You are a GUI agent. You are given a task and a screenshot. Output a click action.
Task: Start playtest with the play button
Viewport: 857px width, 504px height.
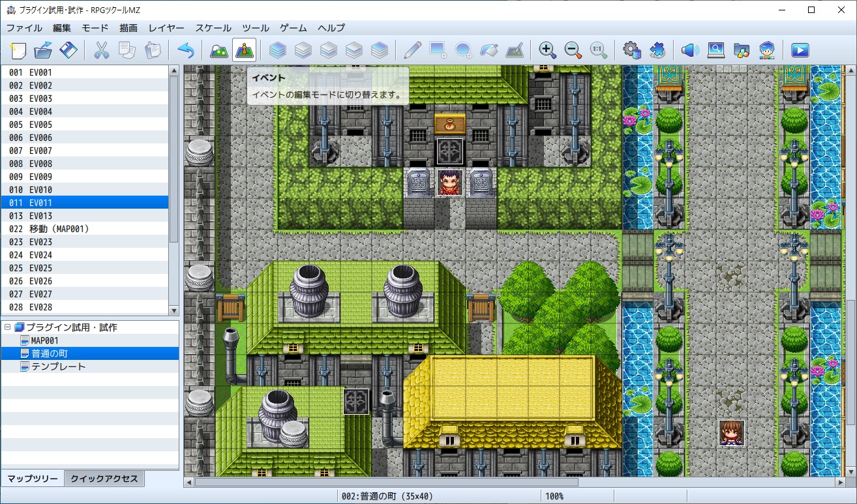800,50
